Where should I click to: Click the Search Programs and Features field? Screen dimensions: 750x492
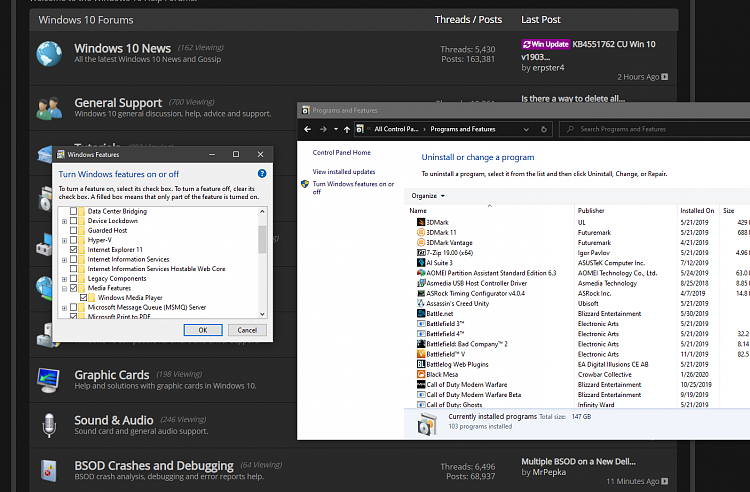click(x=655, y=129)
